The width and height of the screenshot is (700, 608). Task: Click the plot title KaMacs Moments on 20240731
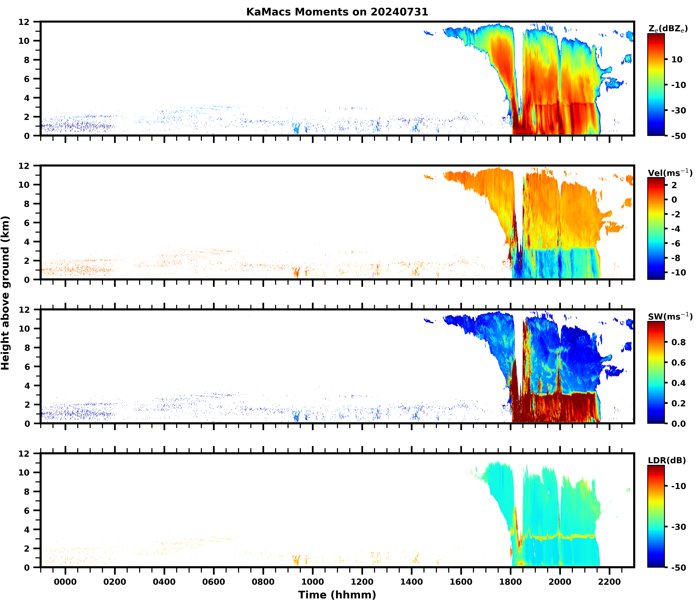[337, 12]
